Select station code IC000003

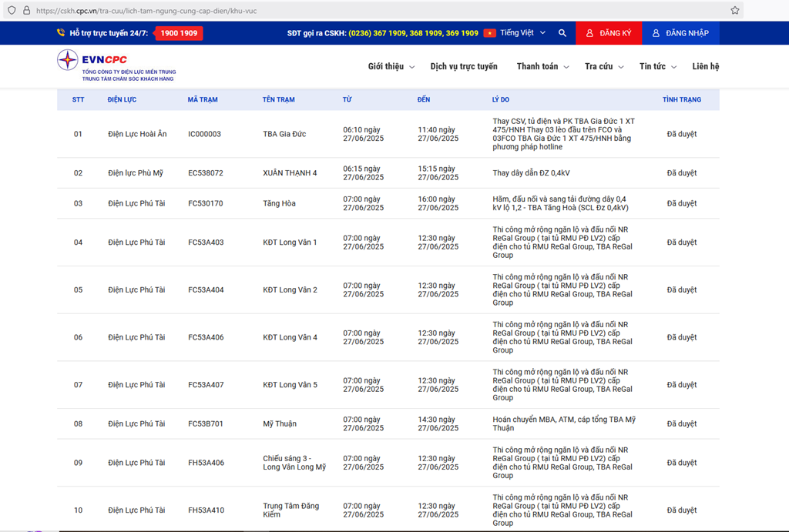[204, 134]
